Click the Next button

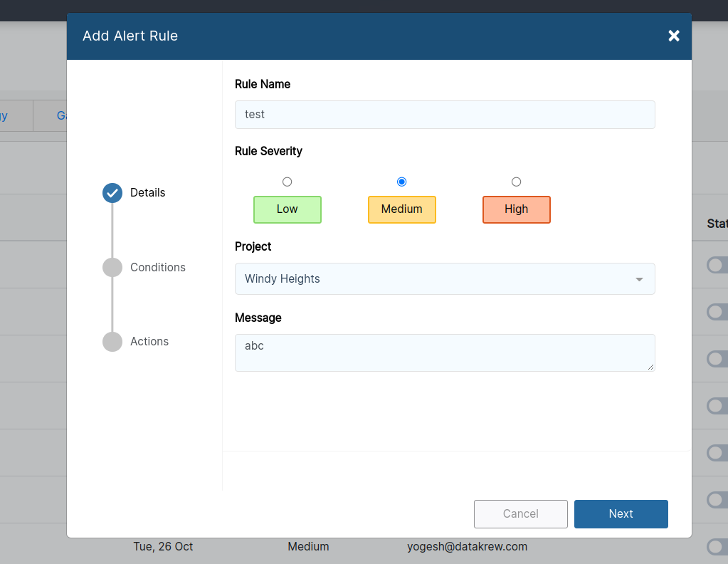tap(621, 513)
